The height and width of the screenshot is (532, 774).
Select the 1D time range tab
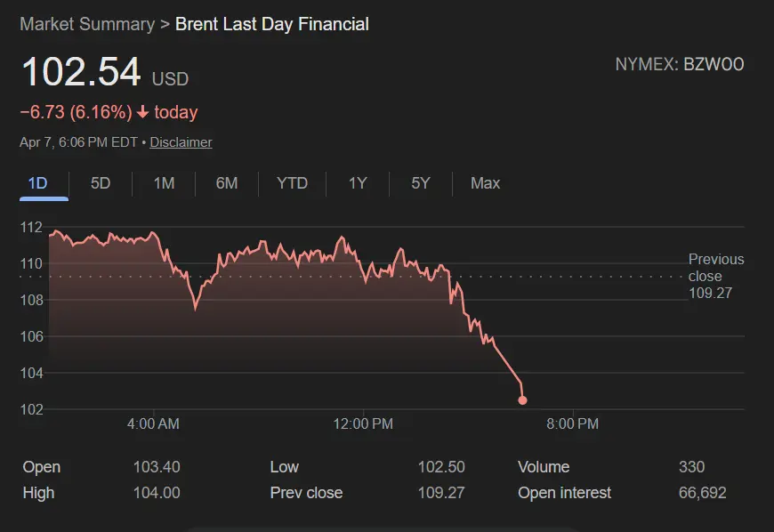pos(37,183)
